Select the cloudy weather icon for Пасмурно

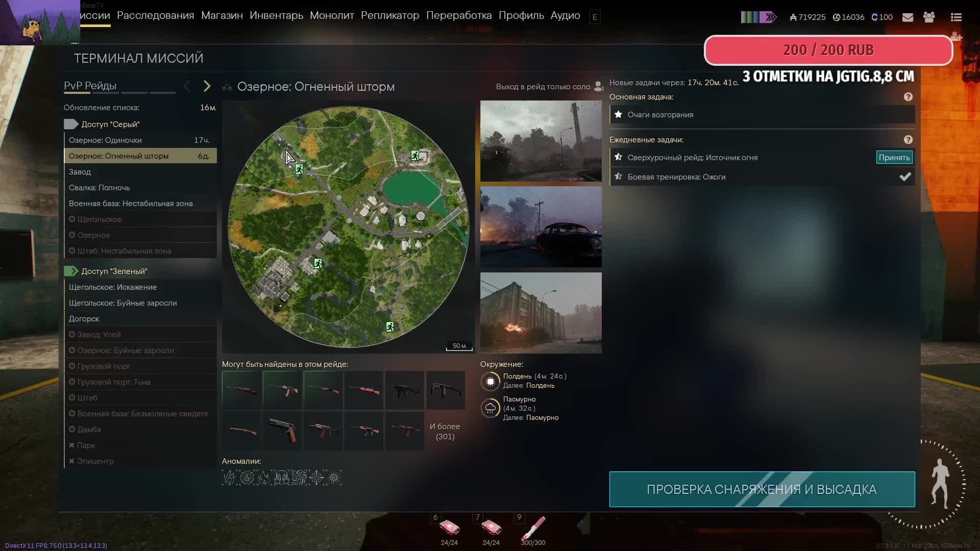(x=491, y=408)
